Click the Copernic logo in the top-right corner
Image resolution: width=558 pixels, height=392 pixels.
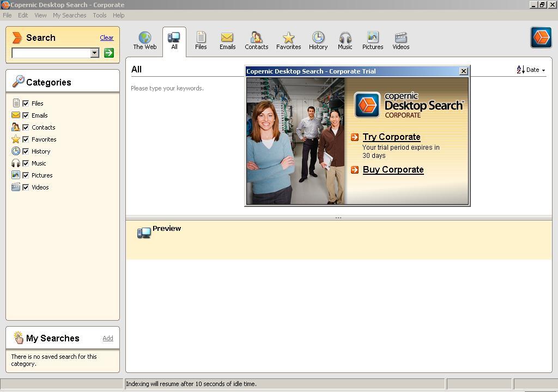click(541, 38)
